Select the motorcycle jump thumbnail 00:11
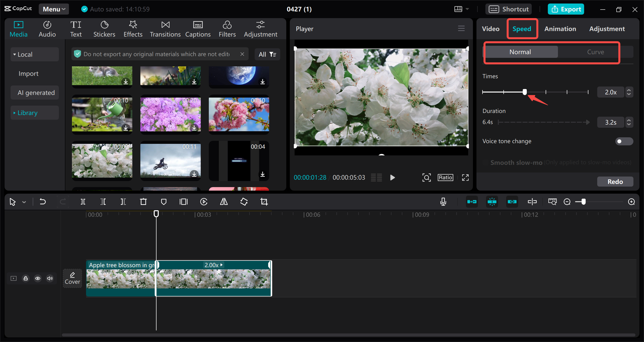Image resolution: width=644 pixels, height=342 pixels. [x=170, y=161]
